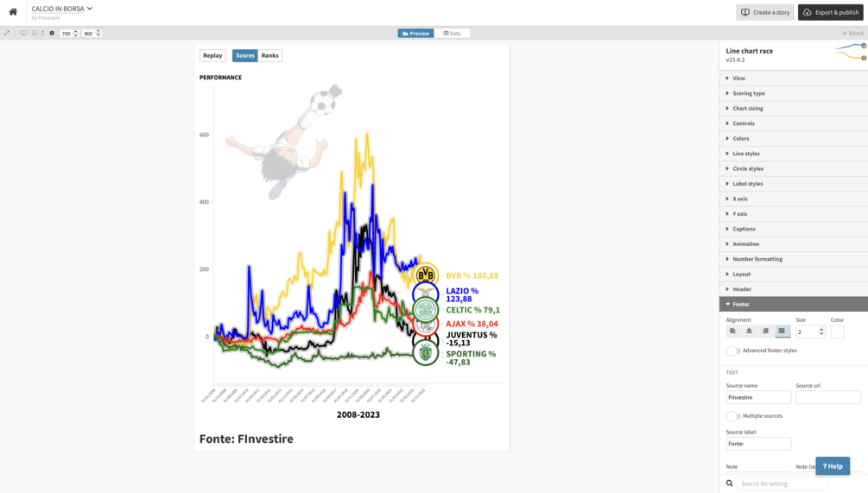The image size is (868, 493).
Task: Click the footer justify alignment icon
Action: pyautogui.click(x=782, y=331)
